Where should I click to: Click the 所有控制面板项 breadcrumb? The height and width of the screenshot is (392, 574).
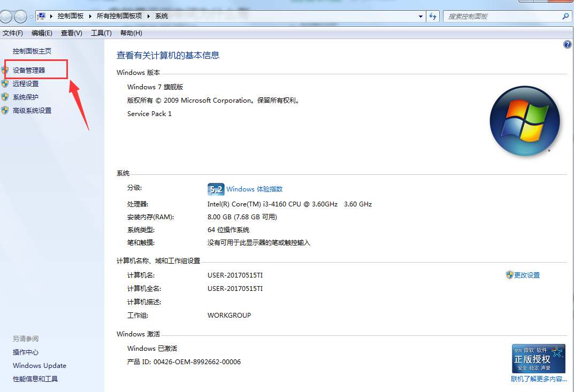(x=119, y=16)
